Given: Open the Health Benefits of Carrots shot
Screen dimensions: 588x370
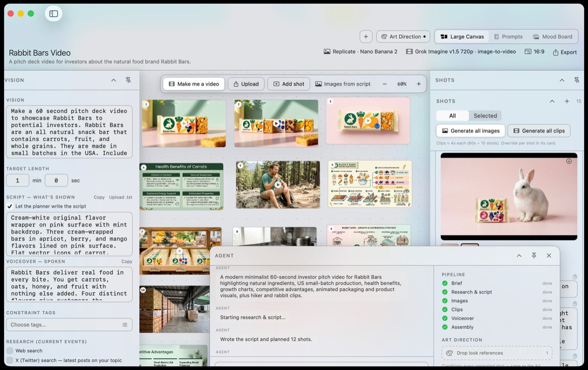Looking at the screenshot, I should [x=181, y=186].
